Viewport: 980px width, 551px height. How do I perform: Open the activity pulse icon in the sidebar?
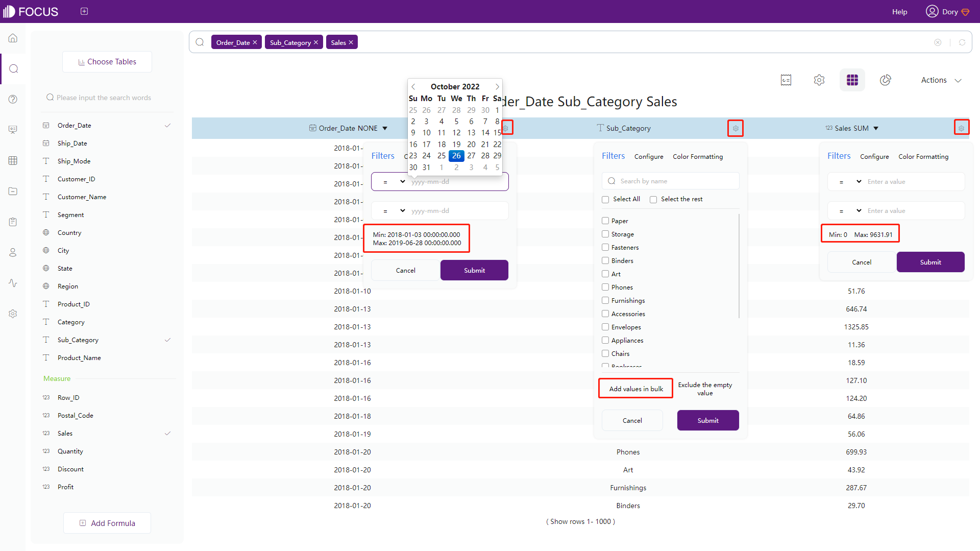[13, 283]
